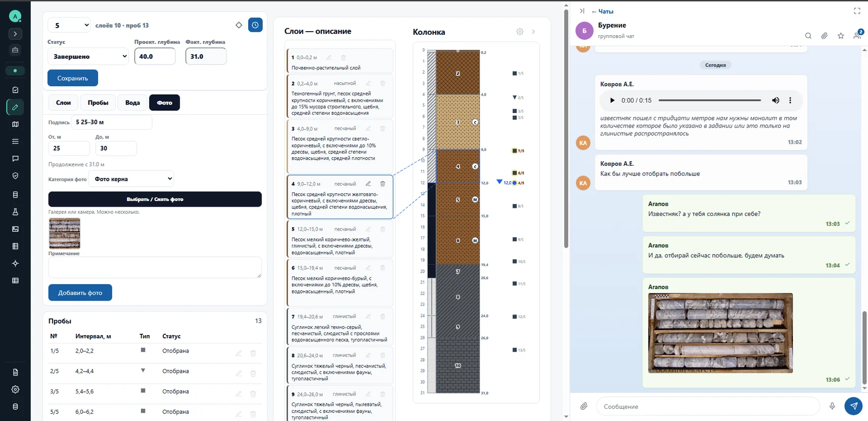Open the history clock button
Image resolution: width=868 pixels, height=421 pixels.
pos(255,25)
